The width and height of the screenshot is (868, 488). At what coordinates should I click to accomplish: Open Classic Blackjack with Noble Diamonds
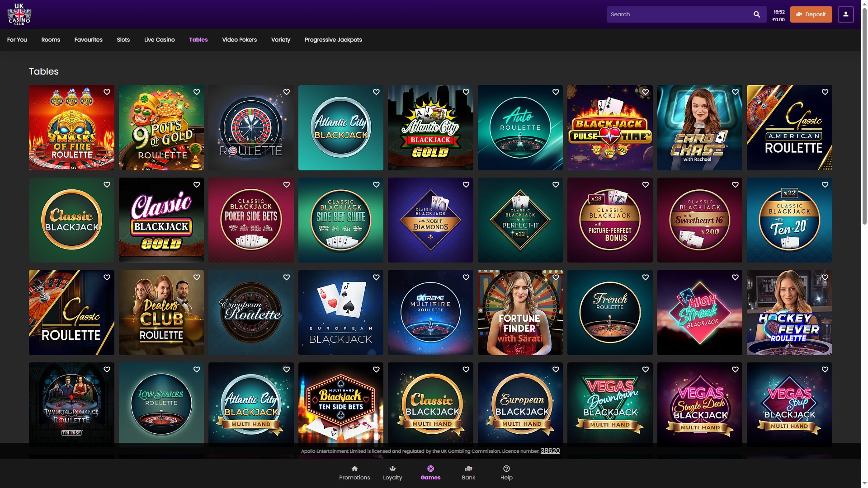coord(430,220)
